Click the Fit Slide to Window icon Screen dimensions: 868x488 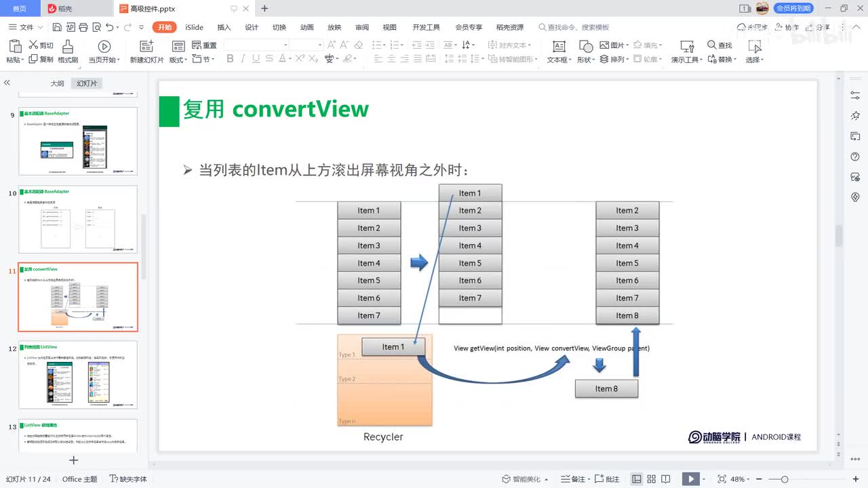click(722, 479)
